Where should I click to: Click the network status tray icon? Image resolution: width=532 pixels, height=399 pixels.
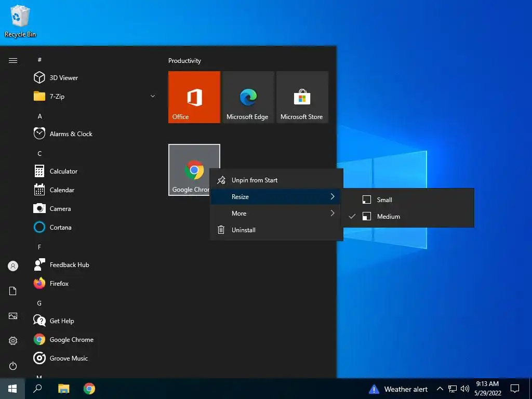click(x=453, y=389)
